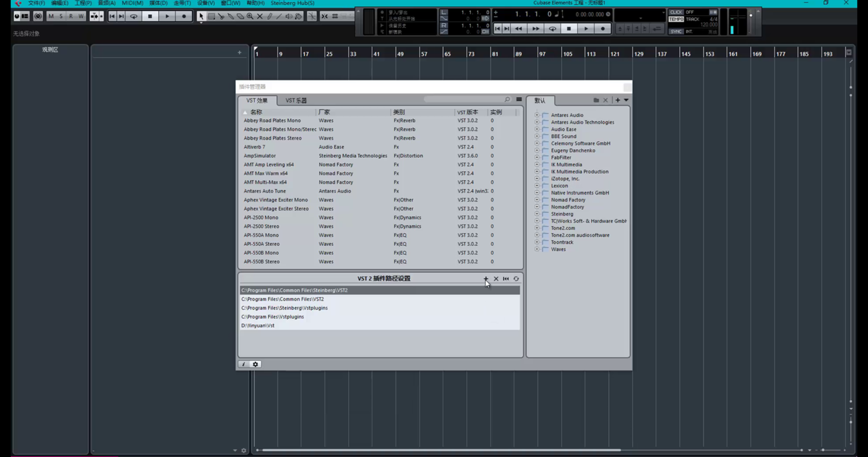Select the Range Selection tool

coord(211,16)
